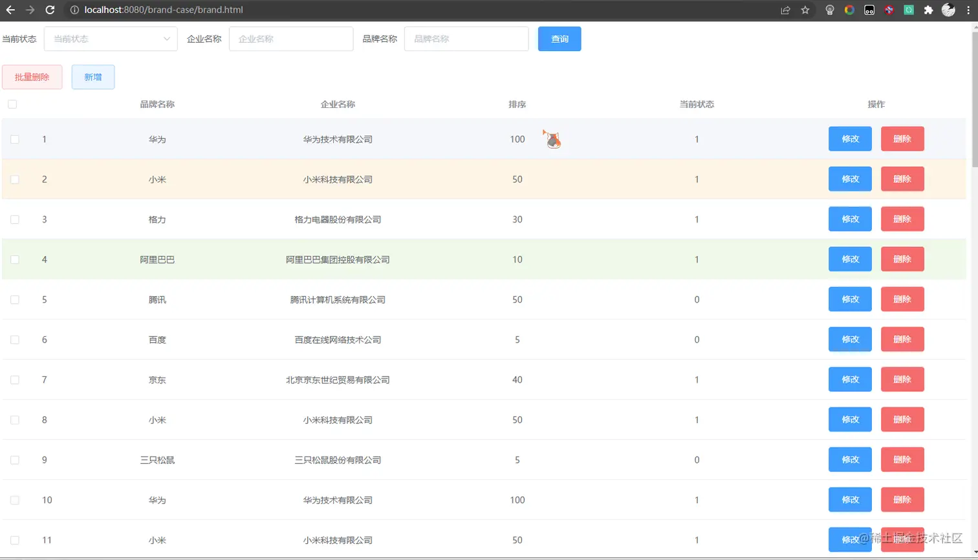Click the 操作 column header

pos(876,104)
